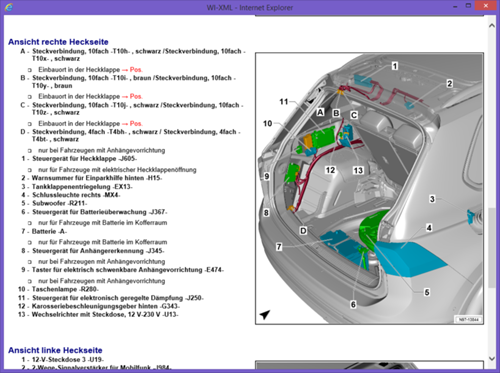Click the 'Ansicht linke Heckseite' heading
The height and width of the screenshot is (373, 500).
(x=55, y=350)
